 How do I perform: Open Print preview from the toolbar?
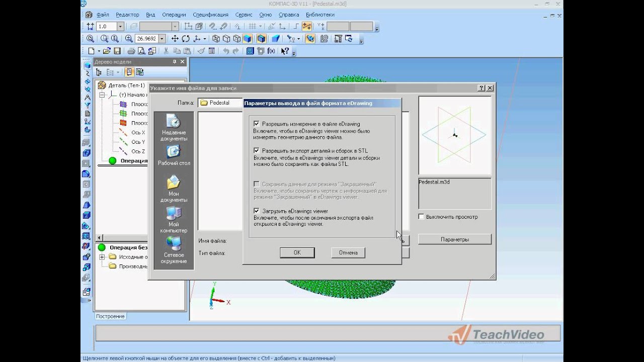pos(141,51)
